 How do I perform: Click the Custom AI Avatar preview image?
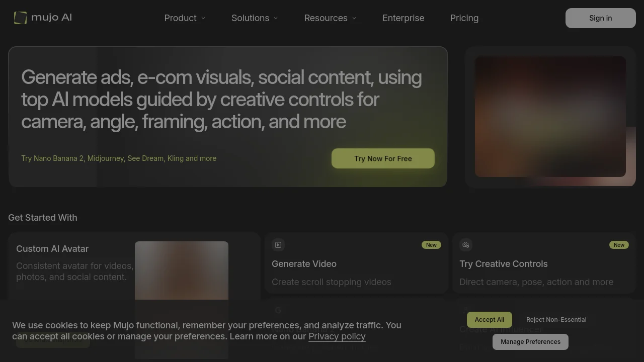[x=182, y=300]
